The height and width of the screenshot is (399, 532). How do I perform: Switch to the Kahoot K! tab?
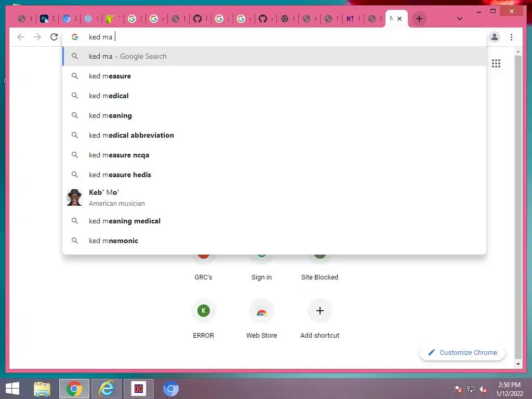353,19
